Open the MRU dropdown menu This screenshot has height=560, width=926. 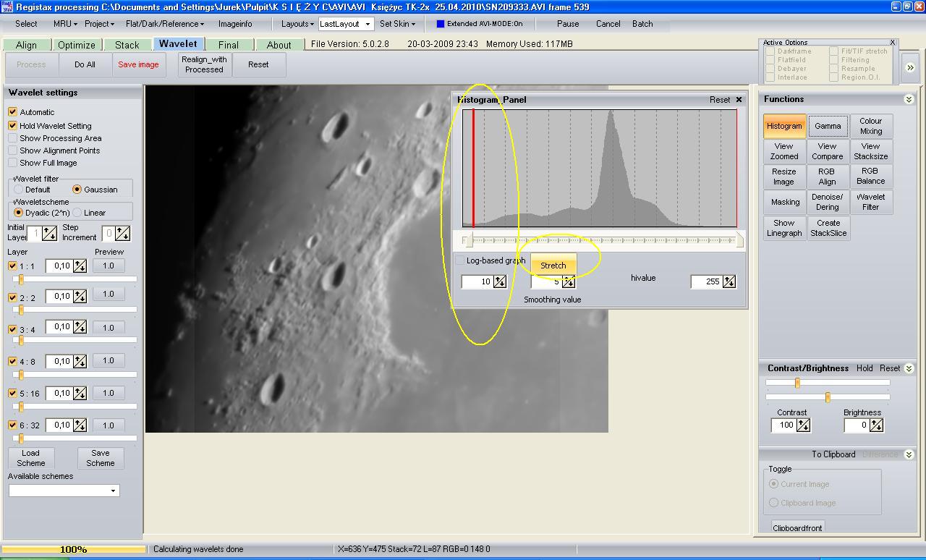pos(65,24)
